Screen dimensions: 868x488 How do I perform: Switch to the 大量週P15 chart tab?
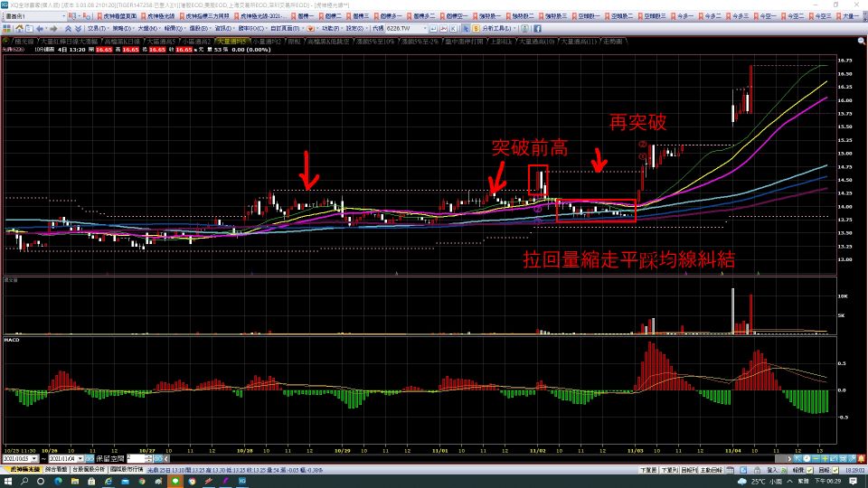(x=229, y=42)
